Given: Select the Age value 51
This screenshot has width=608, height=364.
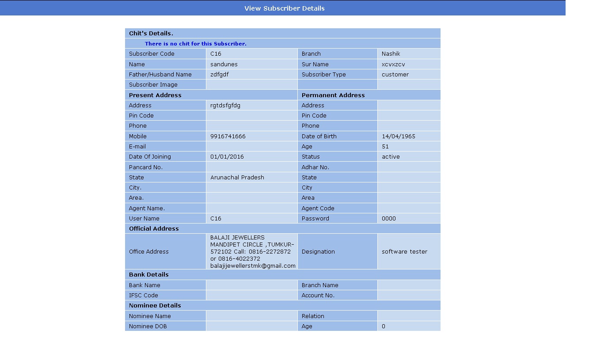Looking at the screenshot, I should click(x=385, y=147).
